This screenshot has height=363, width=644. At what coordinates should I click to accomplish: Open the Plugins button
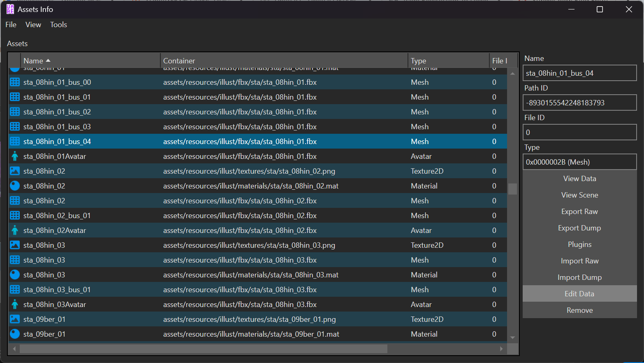tap(580, 244)
